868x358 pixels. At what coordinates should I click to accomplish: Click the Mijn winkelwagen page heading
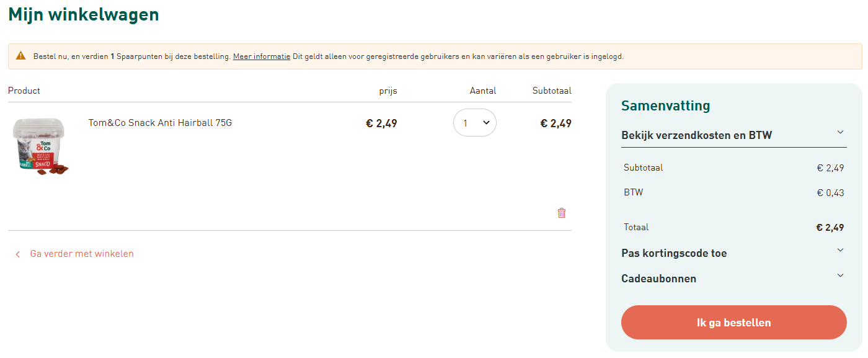tap(84, 14)
